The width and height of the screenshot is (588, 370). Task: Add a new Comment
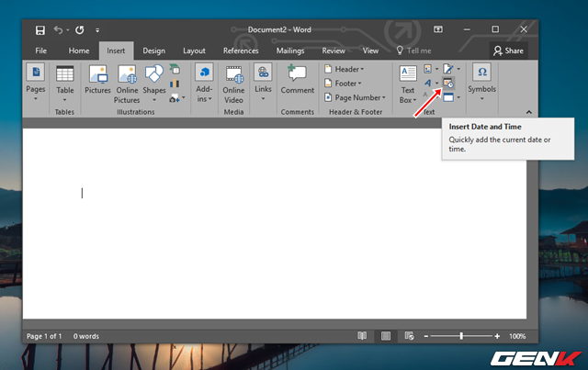298,80
